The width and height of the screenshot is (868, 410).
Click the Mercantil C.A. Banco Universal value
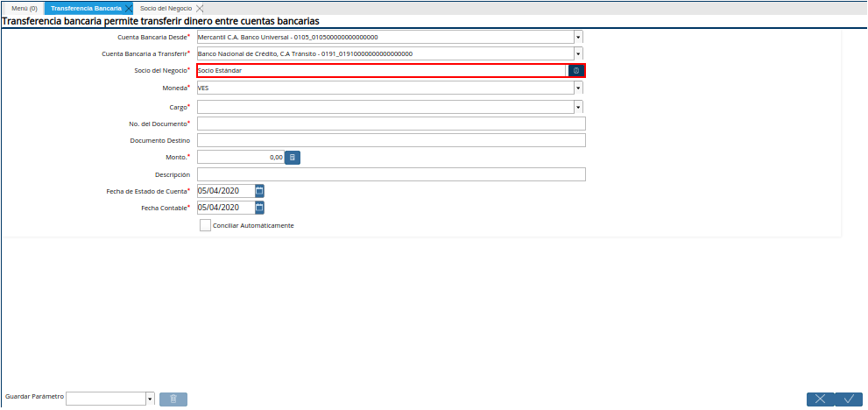click(287, 37)
